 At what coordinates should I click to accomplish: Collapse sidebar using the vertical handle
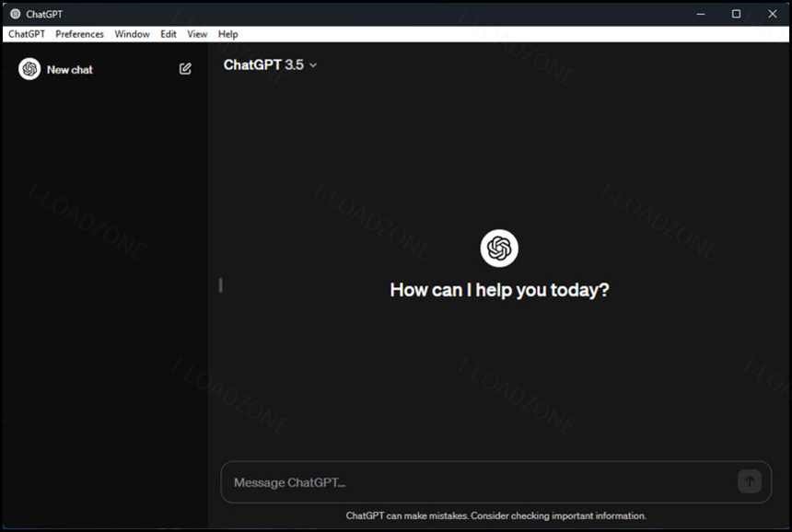[221, 285]
